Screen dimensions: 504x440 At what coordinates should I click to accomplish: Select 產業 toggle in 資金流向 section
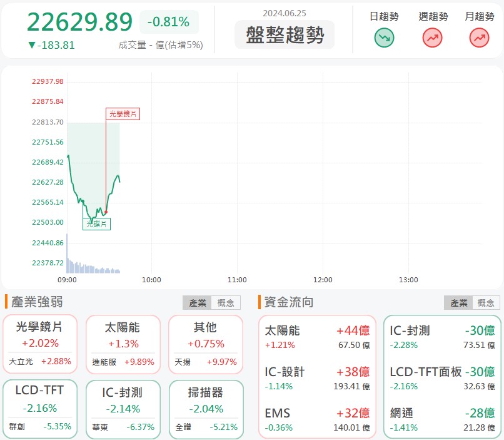[x=458, y=303]
